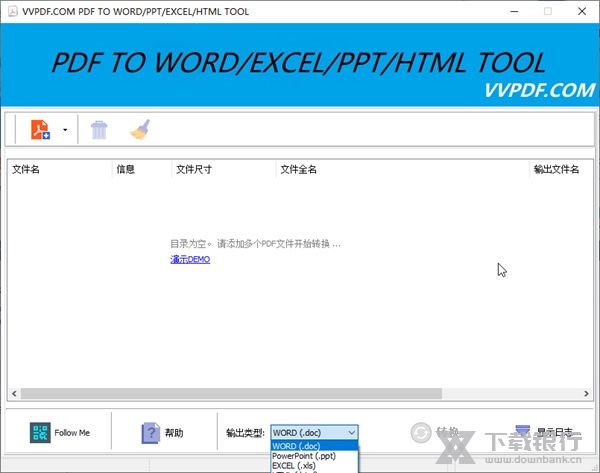
Task: Click the 显示日志 show log button
Action: coord(544,432)
